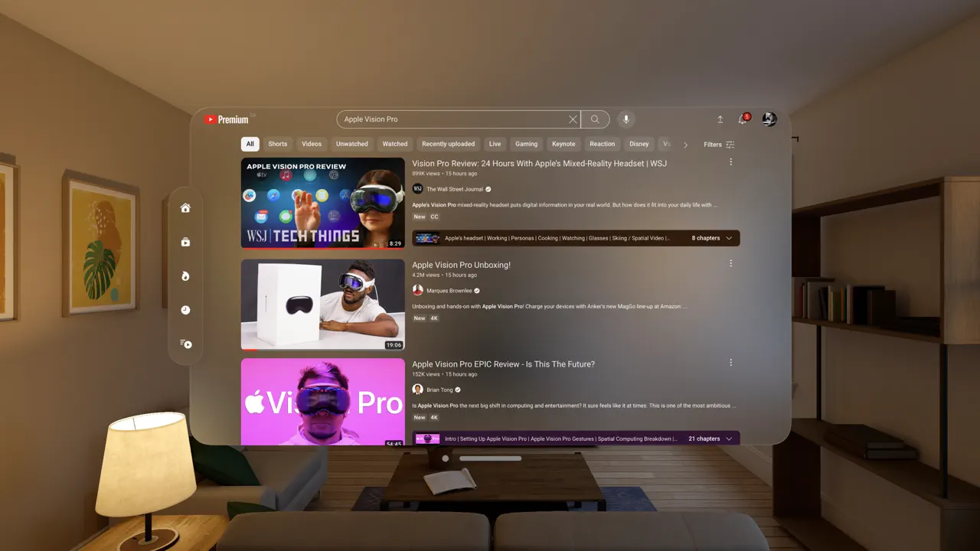Select the Reaction filter chip

coord(603,144)
